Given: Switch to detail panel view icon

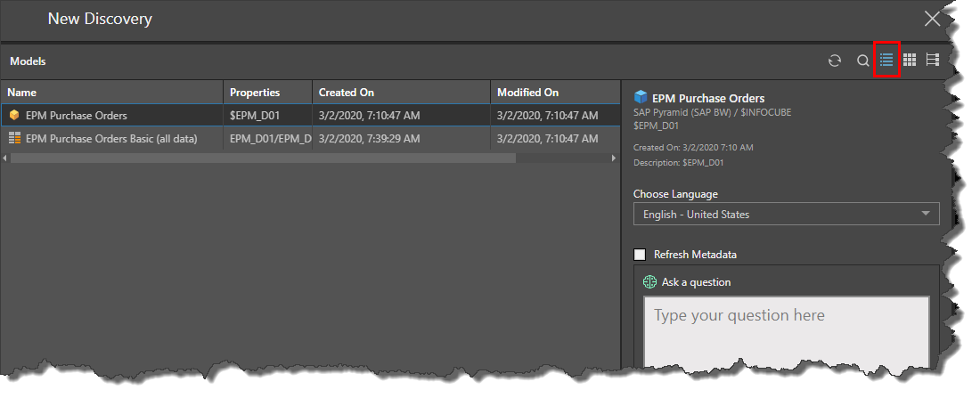Looking at the screenshot, I should (933, 60).
